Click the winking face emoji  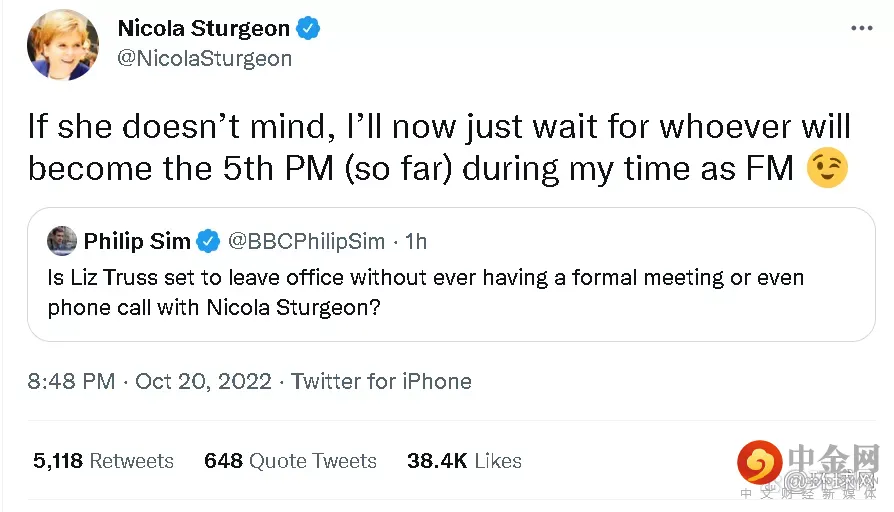tap(828, 169)
